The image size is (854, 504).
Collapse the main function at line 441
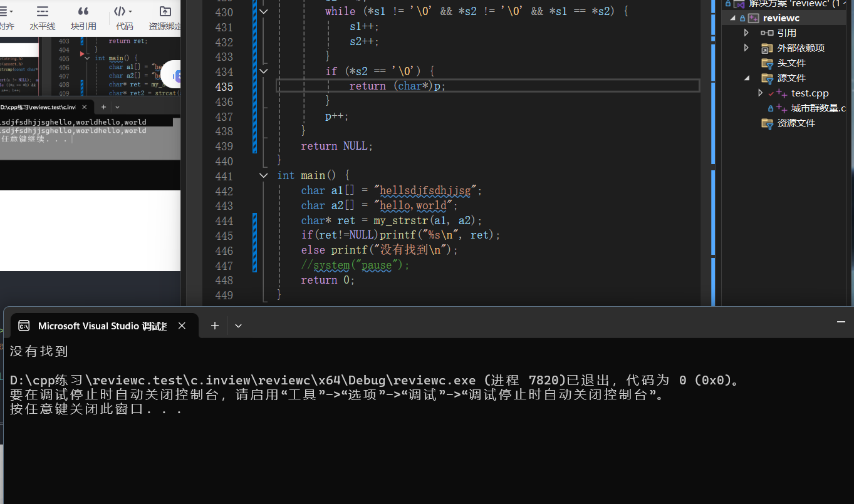[x=264, y=176]
